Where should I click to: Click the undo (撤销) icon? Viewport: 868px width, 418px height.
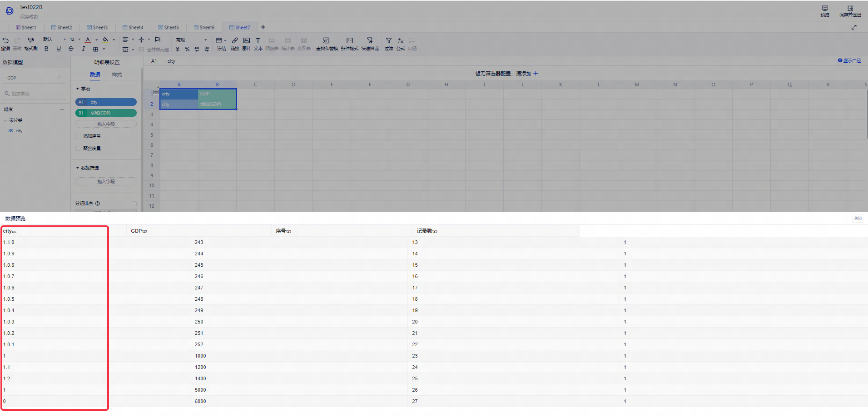click(x=5, y=41)
